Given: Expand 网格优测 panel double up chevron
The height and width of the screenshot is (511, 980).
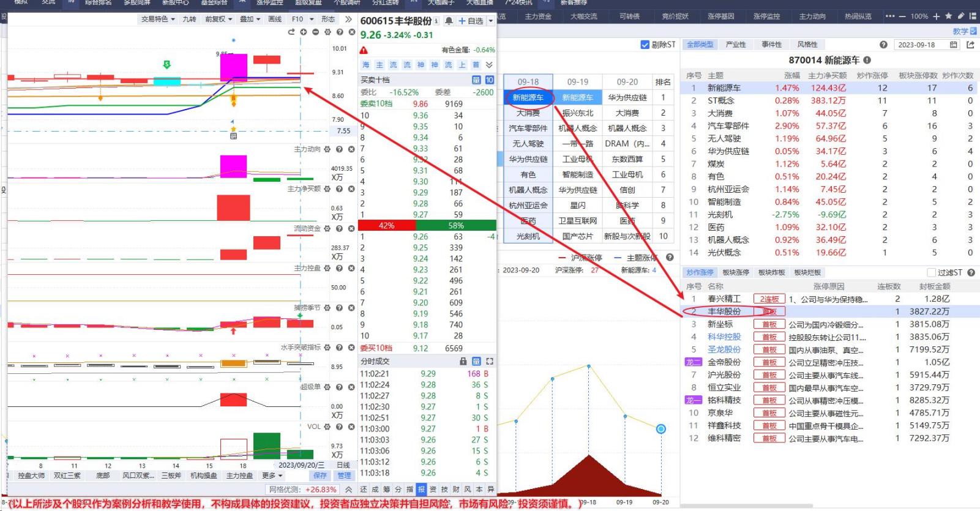Looking at the screenshot, I should pos(348,490).
